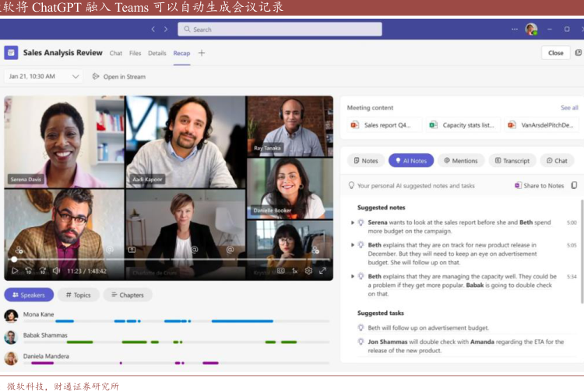Image resolution: width=584 pixels, height=392 pixels.
Task: Select the Recap tab
Action: [181, 53]
